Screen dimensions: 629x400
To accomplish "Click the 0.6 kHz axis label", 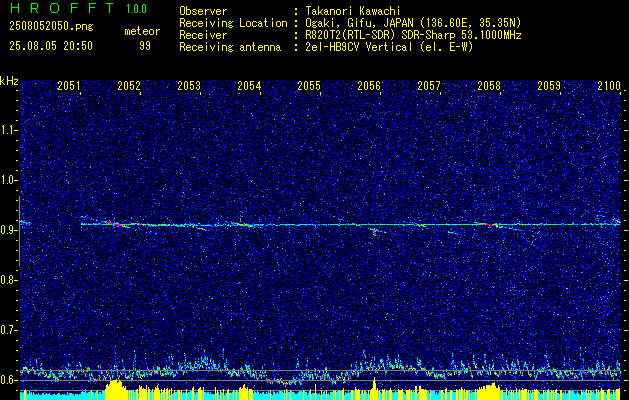I will (8, 380).
